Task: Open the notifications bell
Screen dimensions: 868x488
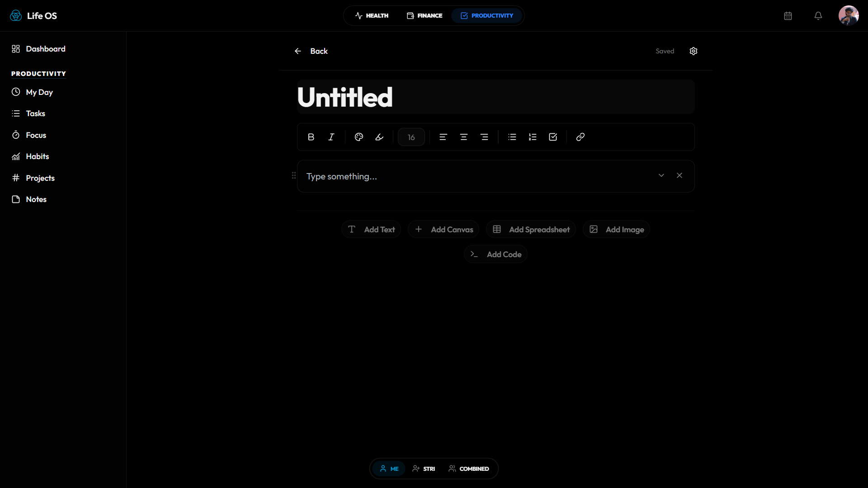Action: tap(818, 16)
